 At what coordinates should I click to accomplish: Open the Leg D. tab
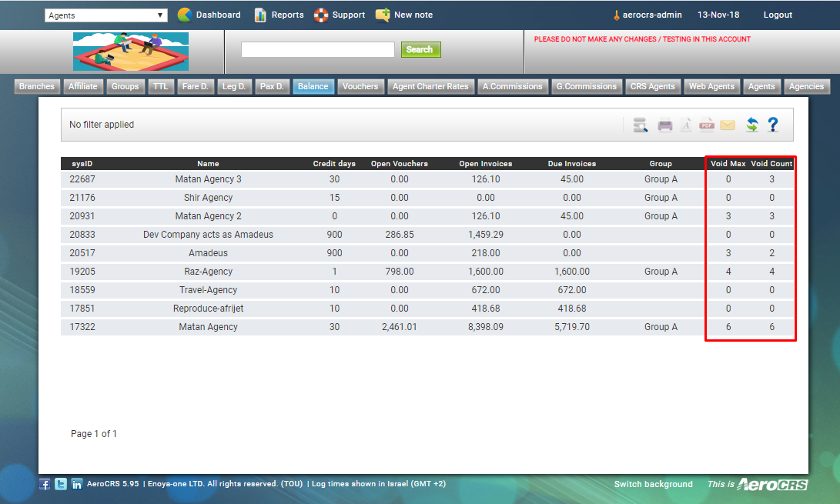(234, 87)
